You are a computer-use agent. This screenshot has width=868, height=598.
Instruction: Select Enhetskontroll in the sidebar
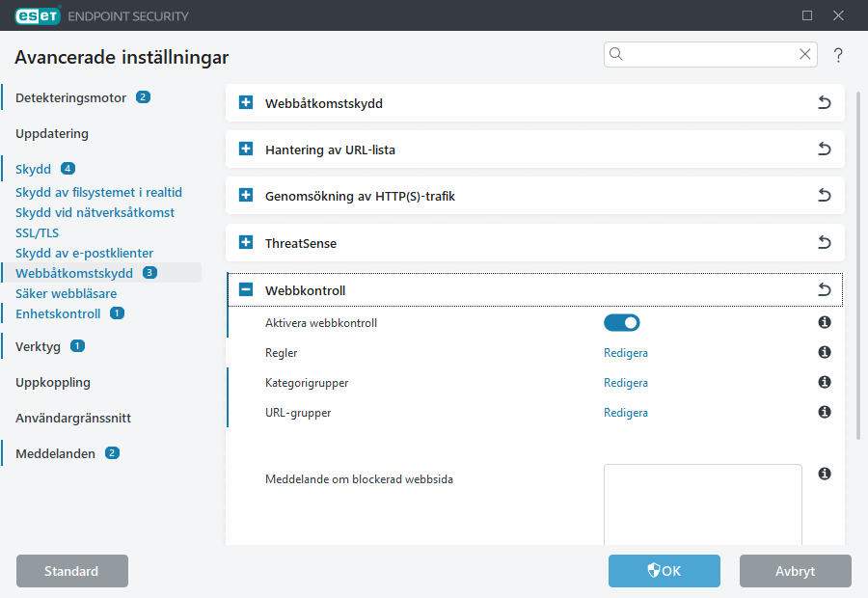58,313
